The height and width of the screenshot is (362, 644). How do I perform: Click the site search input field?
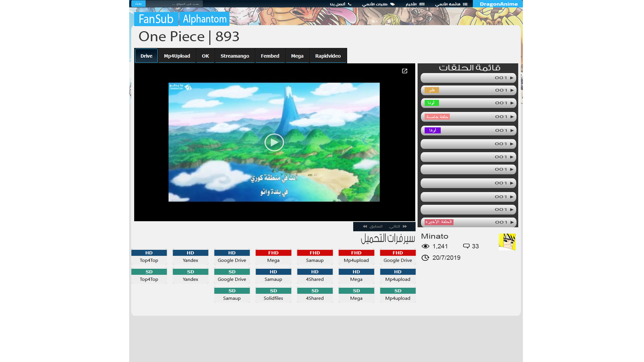tap(174, 4)
